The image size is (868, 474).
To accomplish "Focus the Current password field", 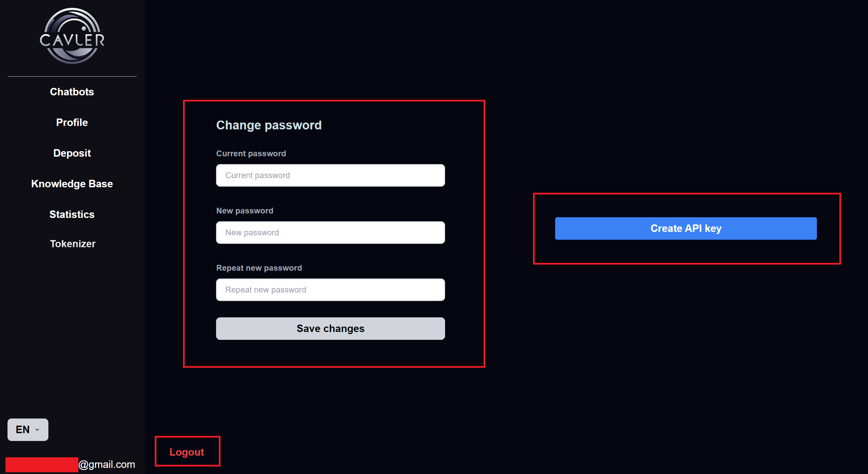I will click(x=331, y=175).
